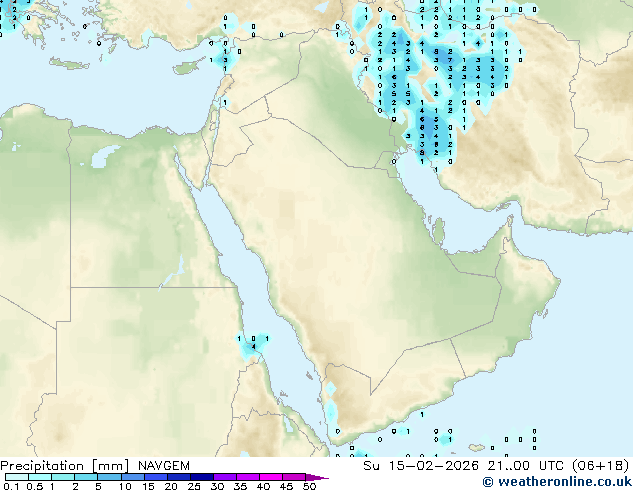Click the 0.1–0.5 mm legend swatch
The image size is (634, 490).
tap(17, 477)
